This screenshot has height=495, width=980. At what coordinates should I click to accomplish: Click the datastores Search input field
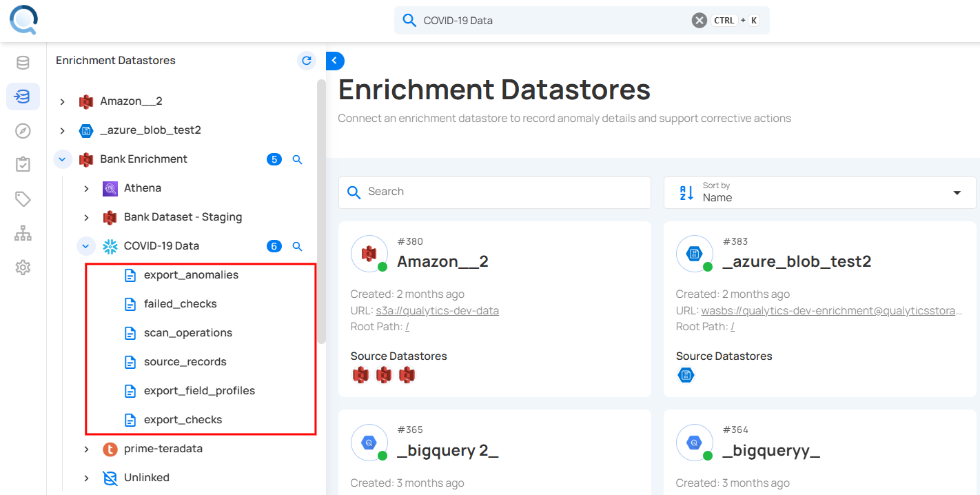[494, 192]
